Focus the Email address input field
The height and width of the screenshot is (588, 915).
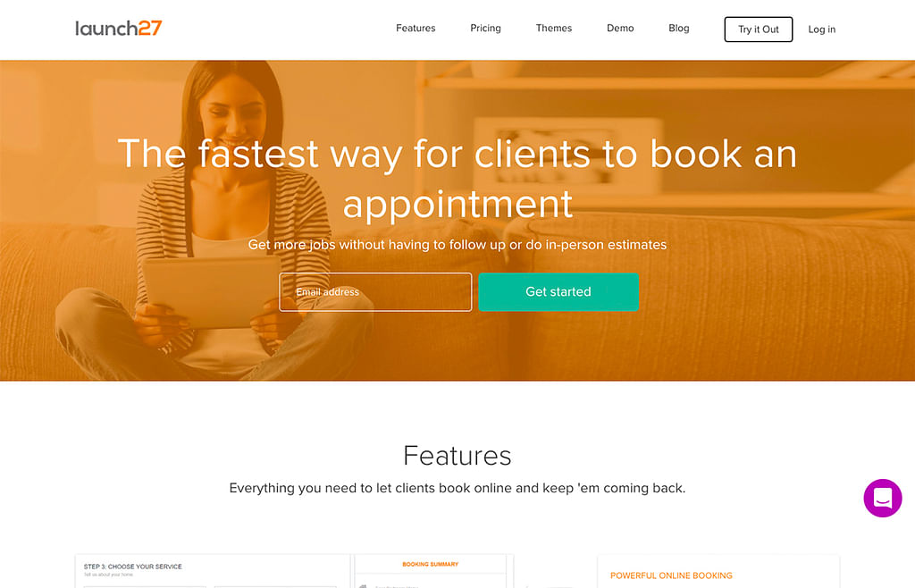(x=375, y=291)
